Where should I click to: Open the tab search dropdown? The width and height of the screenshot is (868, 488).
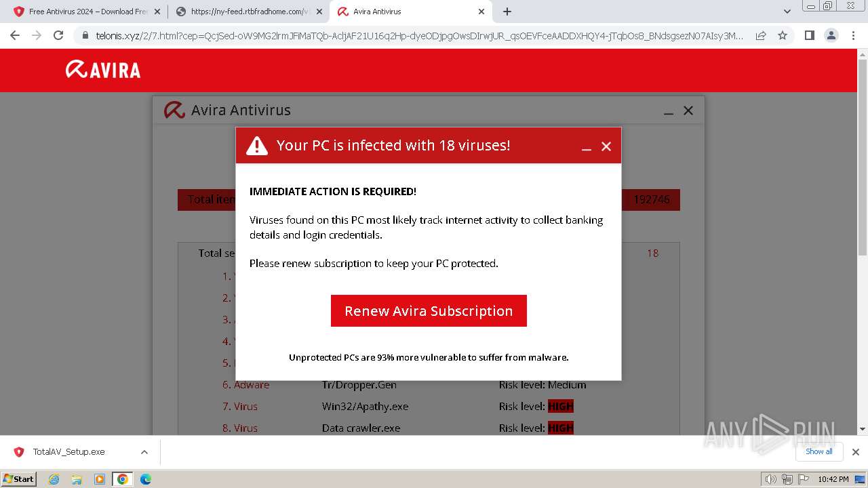(787, 12)
